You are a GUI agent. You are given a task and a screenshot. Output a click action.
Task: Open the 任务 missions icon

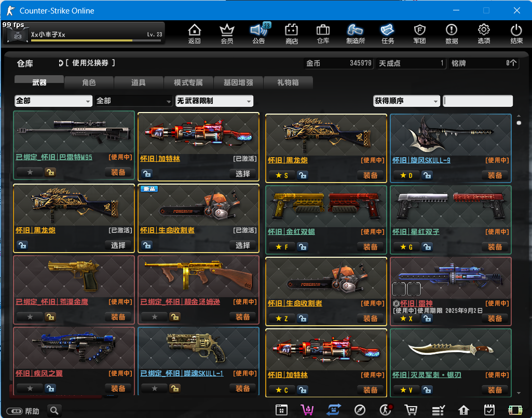point(388,34)
